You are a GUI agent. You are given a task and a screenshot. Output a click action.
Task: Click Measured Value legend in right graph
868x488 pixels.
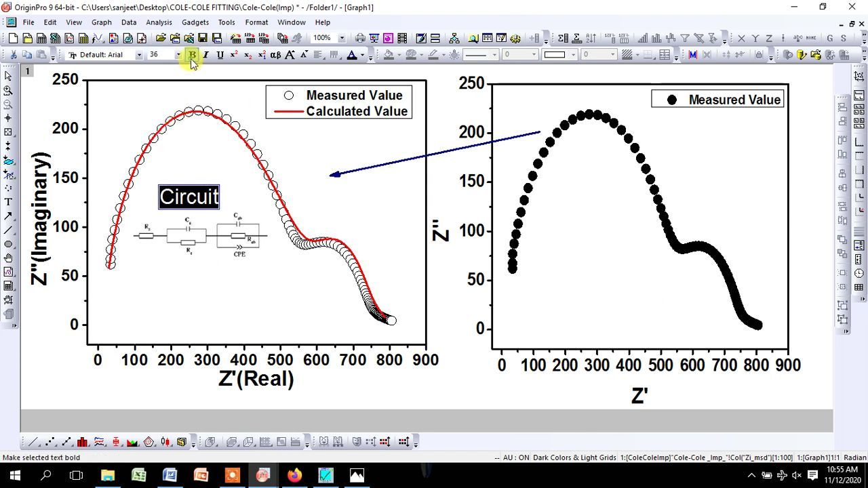[735, 100]
